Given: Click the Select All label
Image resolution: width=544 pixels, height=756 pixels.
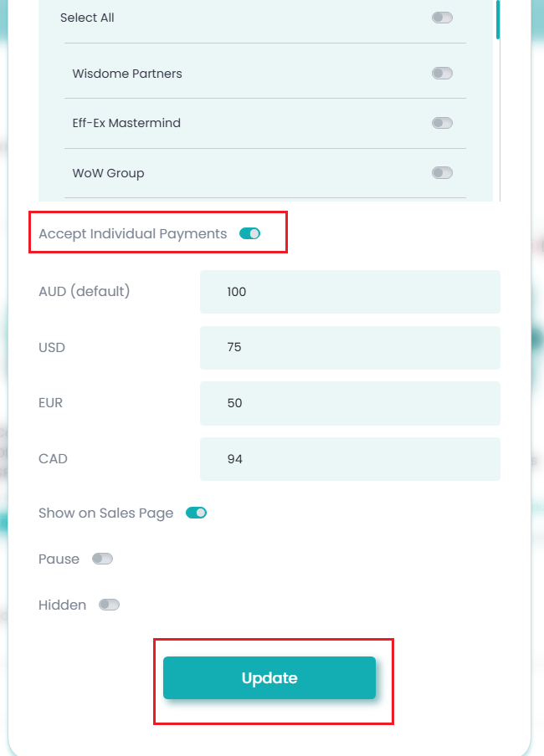Looking at the screenshot, I should click(87, 18).
